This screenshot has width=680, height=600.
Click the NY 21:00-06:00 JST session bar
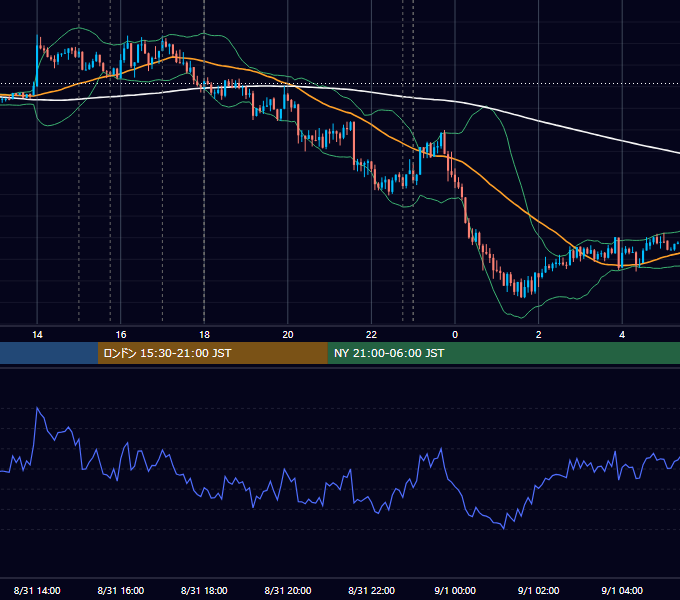503,353
